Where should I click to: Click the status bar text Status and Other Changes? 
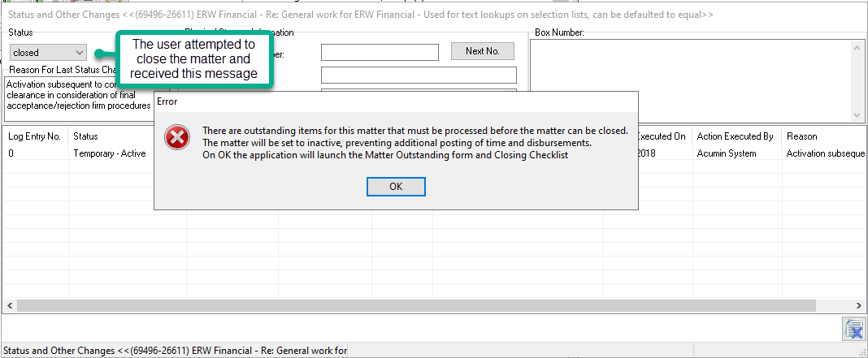coord(175,350)
